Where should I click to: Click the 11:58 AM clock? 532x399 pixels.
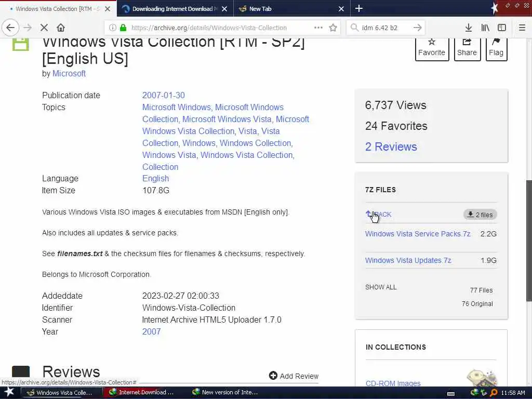coord(513,393)
